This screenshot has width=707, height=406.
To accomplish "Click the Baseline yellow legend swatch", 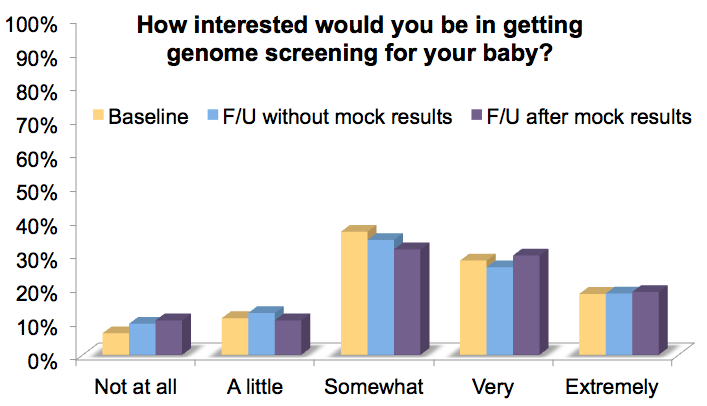I will (x=98, y=115).
